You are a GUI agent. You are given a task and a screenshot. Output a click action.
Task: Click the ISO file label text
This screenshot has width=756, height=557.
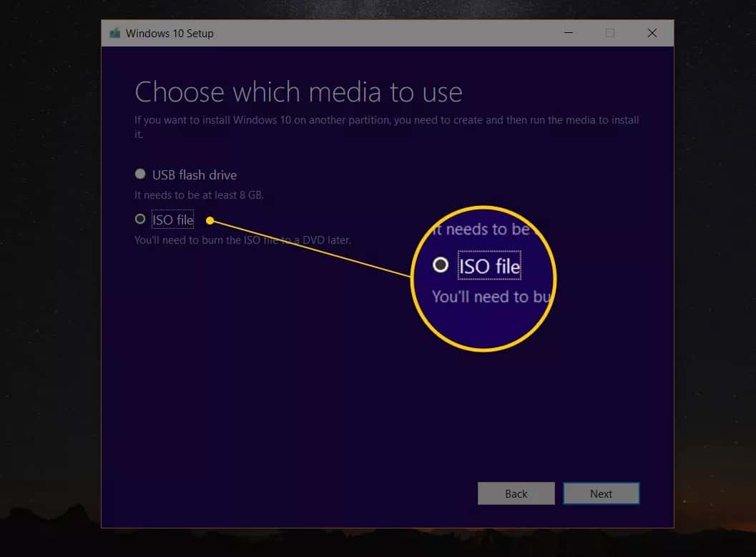pos(172,220)
